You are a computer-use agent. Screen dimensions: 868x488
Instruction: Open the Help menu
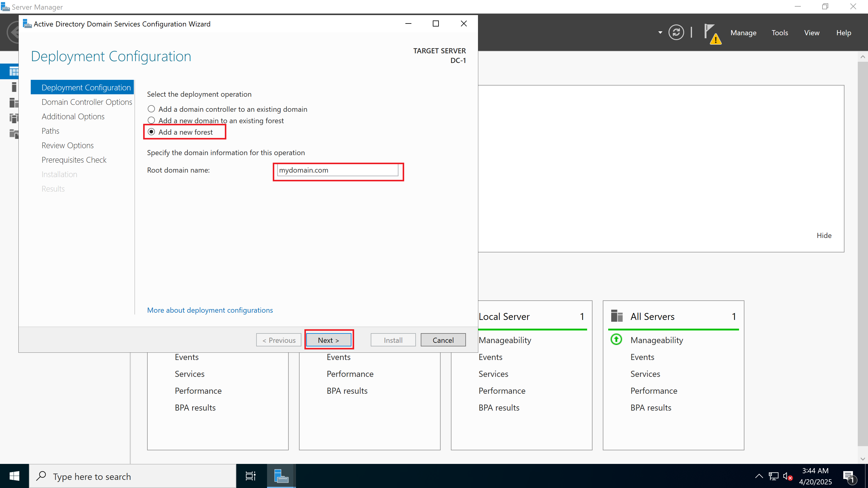844,33
